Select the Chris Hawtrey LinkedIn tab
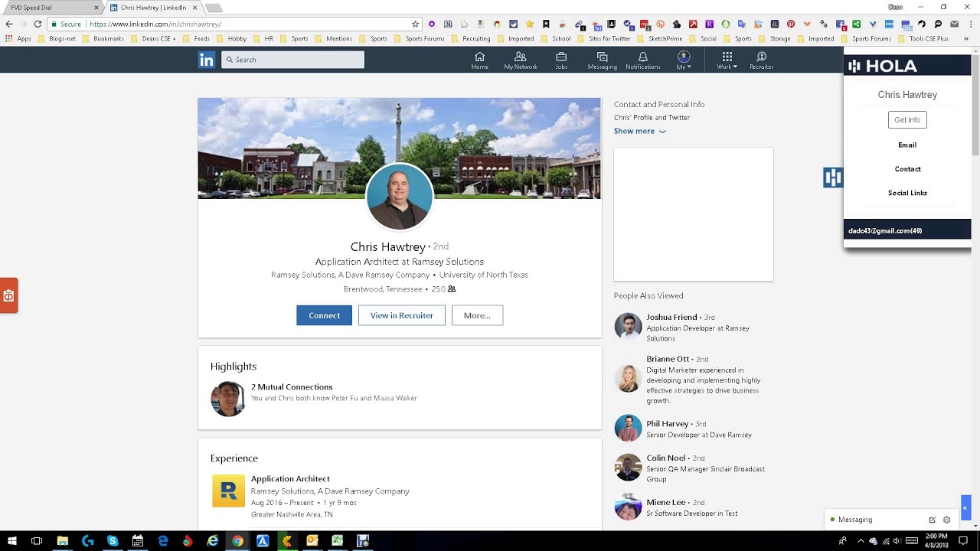Screen dimensions: 980x551 153,8
